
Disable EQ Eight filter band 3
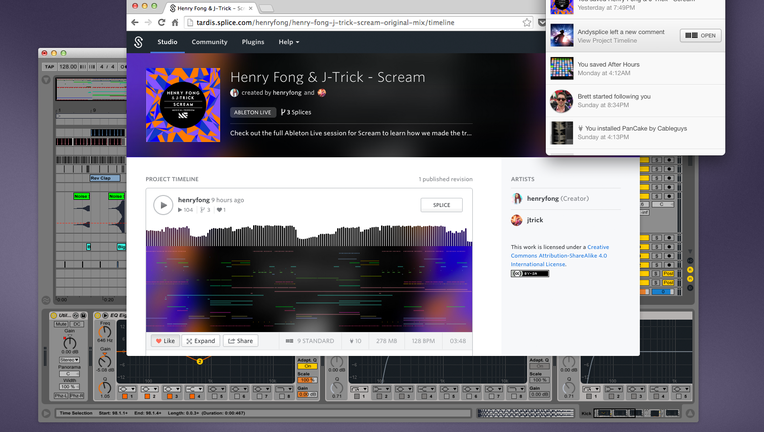click(170, 396)
